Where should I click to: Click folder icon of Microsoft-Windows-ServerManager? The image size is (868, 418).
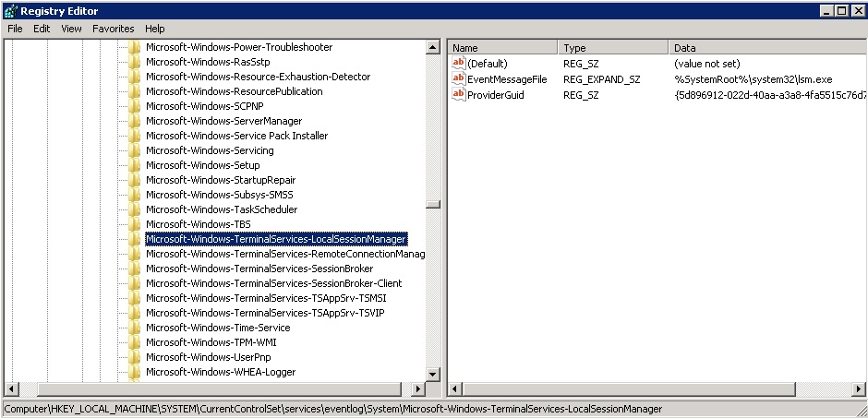coord(134,121)
